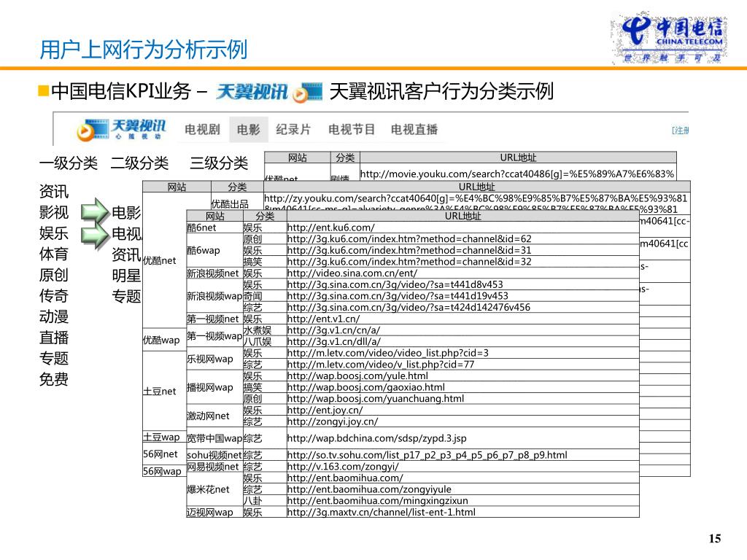The height and width of the screenshot is (560, 747).
Task: Click the http://ent.v1.cn/ URL
Action: 323,319
